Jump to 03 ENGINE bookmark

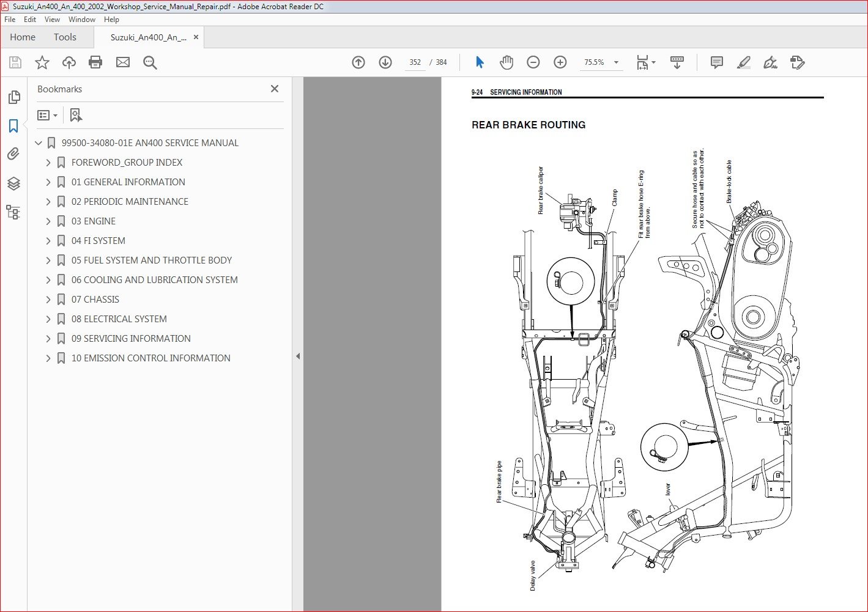94,221
